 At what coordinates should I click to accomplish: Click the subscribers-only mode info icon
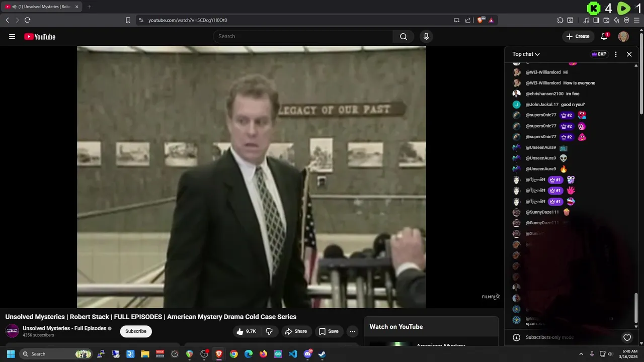516,337
